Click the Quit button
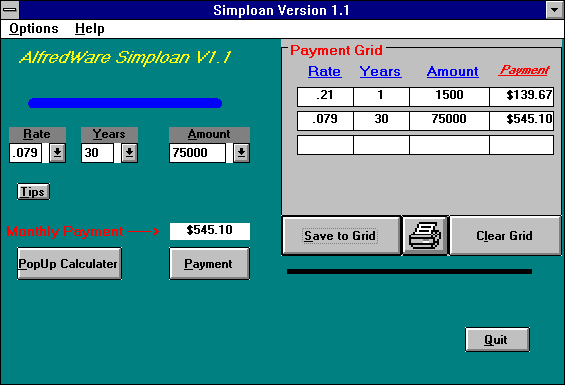The image size is (565, 385). pyautogui.click(x=497, y=339)
